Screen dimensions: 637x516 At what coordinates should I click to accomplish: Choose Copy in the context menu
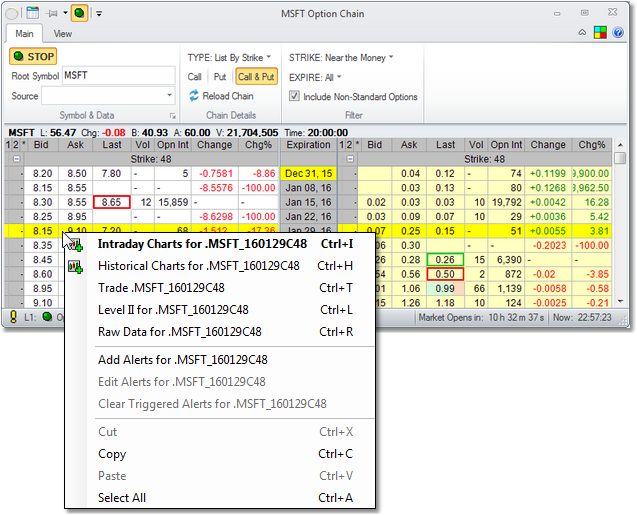[220, 453]
